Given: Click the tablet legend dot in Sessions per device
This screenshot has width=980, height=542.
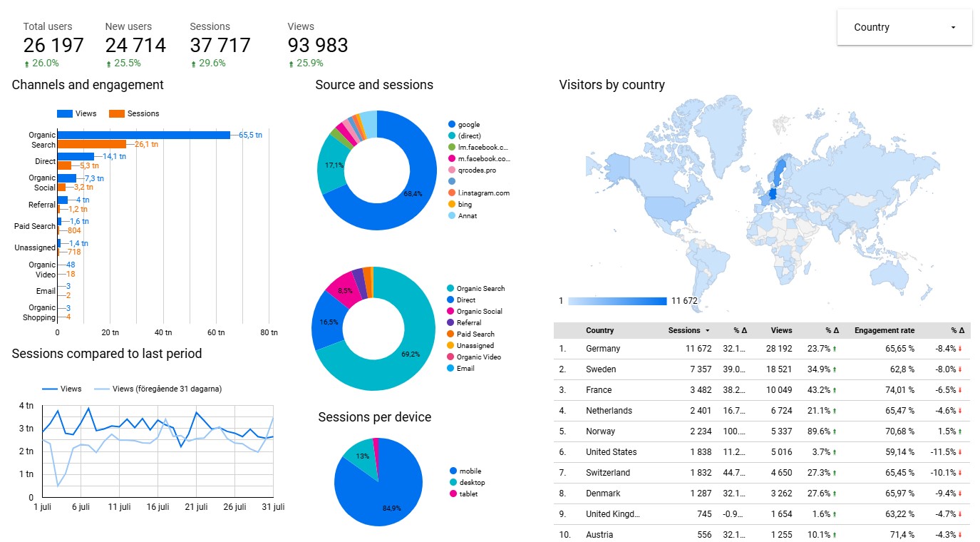Looking at the screenshot, I should (453, 494).
